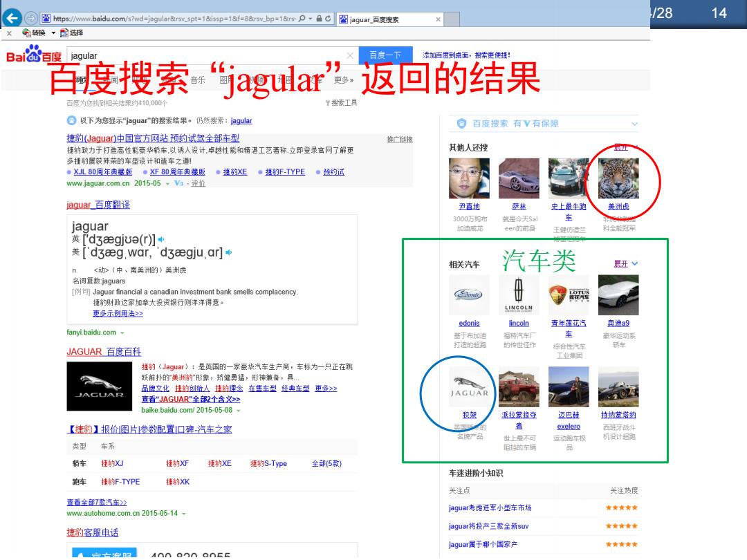This screenshot has height=560, width=747.
Task: Click the 转换 toolbar button
Action: pyautogui.click(x=35, y=33)
